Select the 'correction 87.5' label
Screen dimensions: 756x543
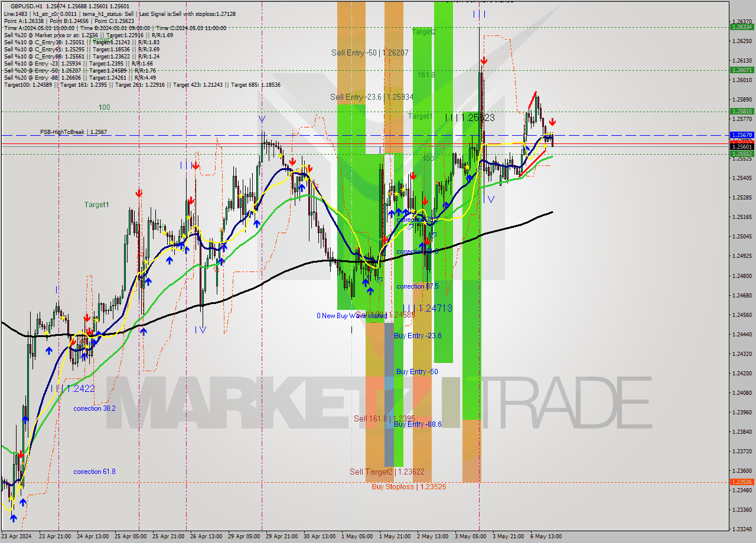(418, 286)
